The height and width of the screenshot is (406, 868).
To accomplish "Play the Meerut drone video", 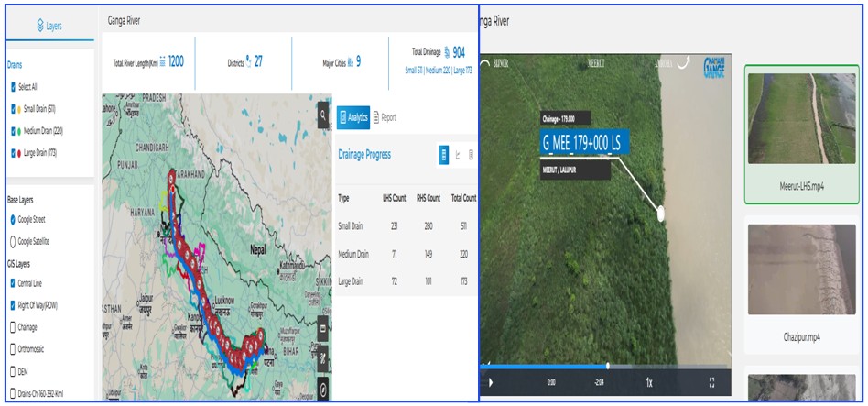I will 491,382.
